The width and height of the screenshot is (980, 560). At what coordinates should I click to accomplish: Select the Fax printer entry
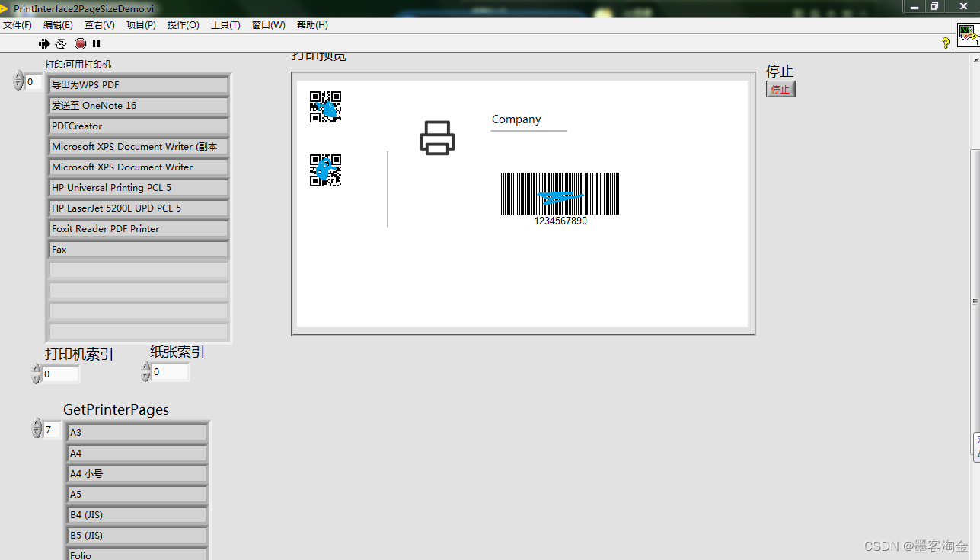coord(139,250)
